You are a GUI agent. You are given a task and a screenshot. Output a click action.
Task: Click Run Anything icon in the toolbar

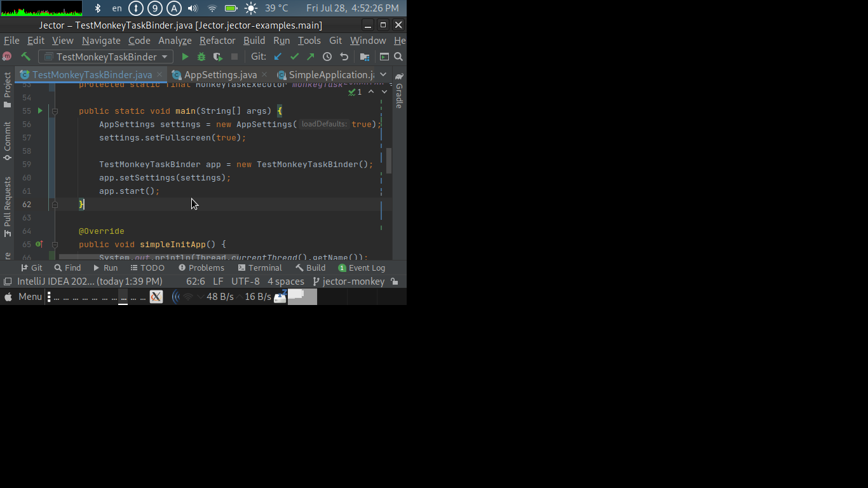pyautogui.click(x=384, y=57)
